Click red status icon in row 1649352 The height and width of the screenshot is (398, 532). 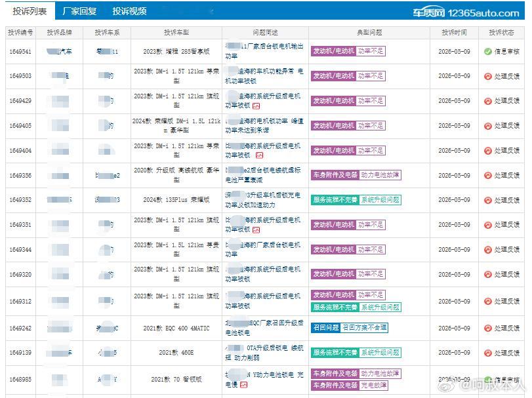pos(488,200)
